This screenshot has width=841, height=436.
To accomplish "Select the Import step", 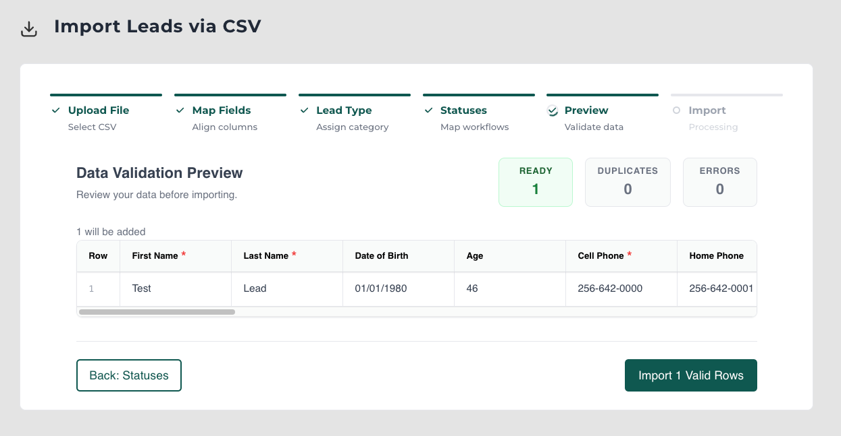I will tap(727, 114).
